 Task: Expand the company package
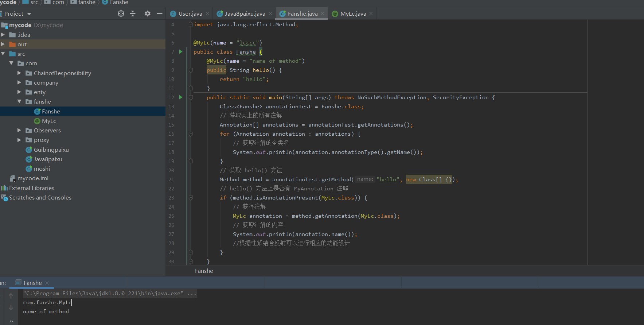19,82
